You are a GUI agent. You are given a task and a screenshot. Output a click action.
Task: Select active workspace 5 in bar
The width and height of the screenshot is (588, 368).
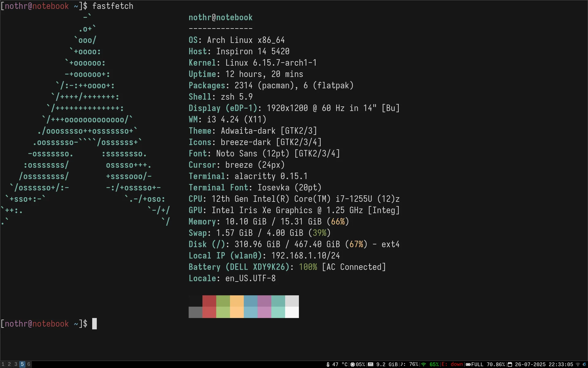pos(22,364)
